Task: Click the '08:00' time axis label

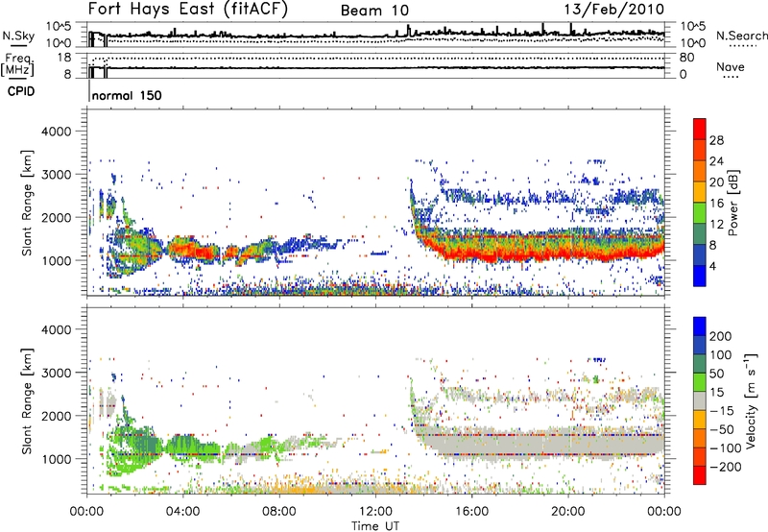Action: [x=279, y=512]
